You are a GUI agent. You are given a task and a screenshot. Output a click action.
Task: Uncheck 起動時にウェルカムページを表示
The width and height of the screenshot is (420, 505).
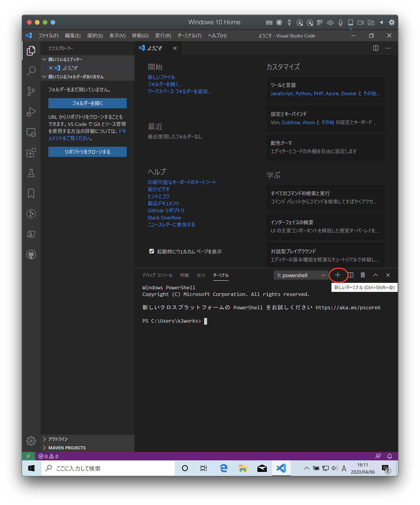coord(152,251)
